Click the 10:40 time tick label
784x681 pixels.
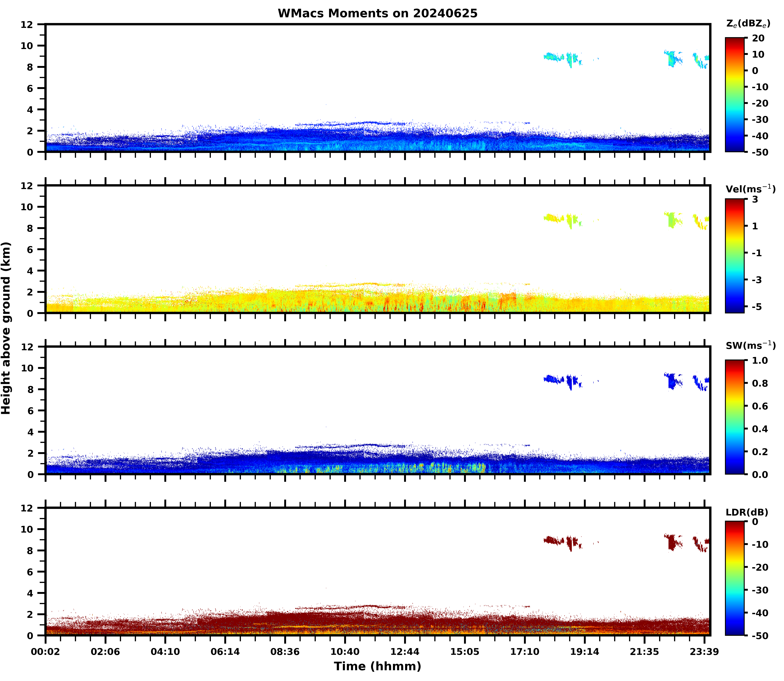345,652
